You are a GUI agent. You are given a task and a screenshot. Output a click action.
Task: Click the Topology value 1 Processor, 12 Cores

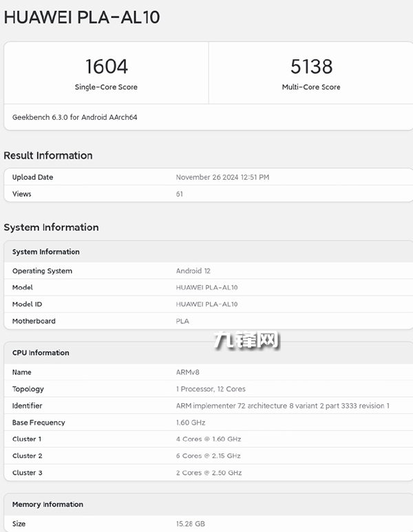pos(211,389)
